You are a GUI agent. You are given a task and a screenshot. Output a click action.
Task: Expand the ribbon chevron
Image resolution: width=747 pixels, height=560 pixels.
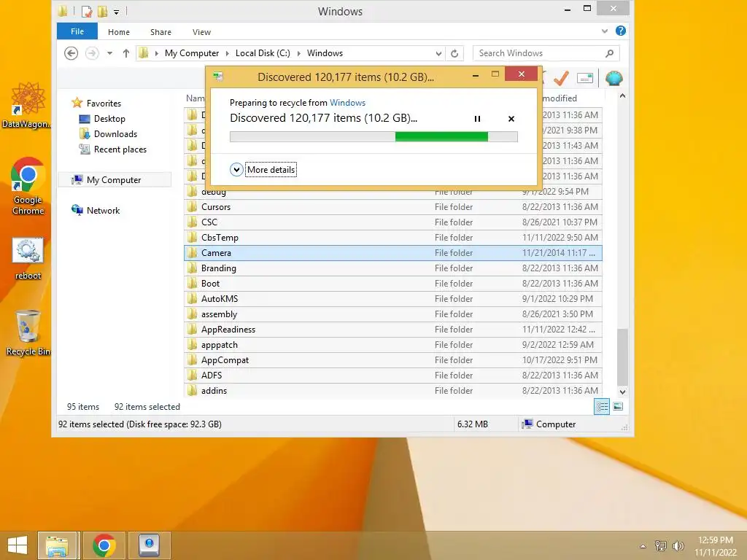tap(605, 31)
